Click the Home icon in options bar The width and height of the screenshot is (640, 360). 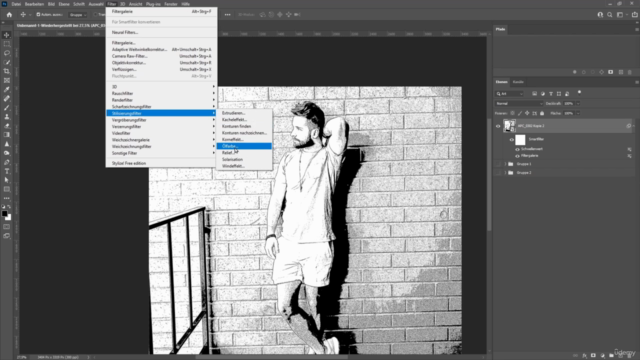point(9,15)
